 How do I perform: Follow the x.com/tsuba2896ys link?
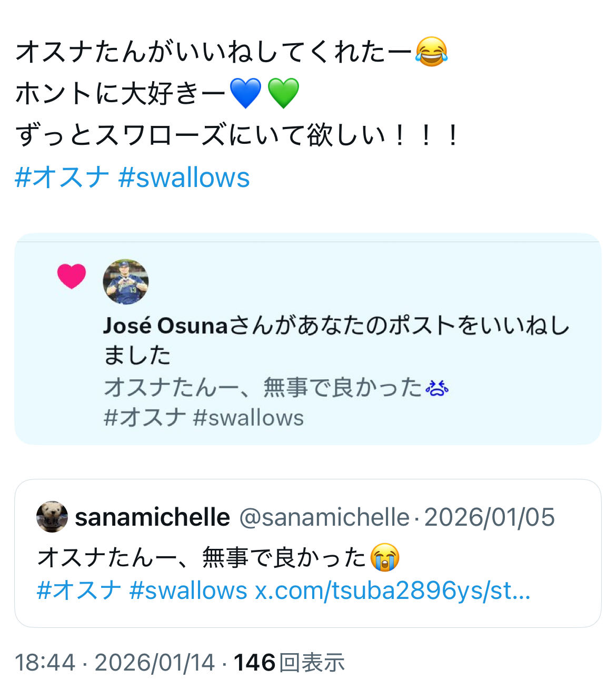point(393,590)
